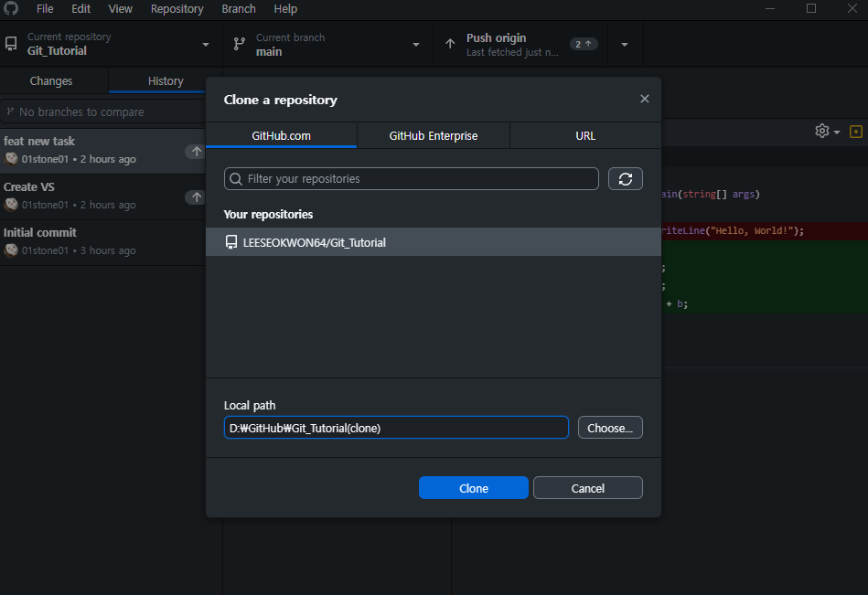Click the GitHub logo icon in the menu bar
This screenshot has width=868, height=595.
11,8
